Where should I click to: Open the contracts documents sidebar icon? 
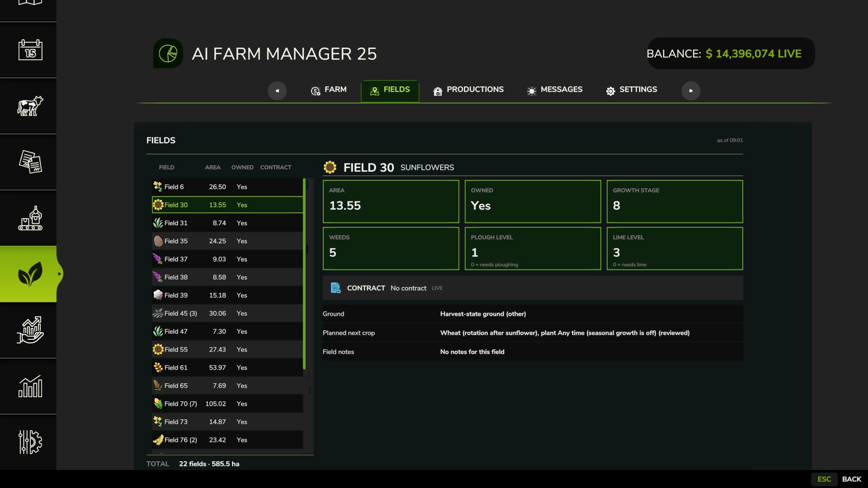tap(30, 162)
